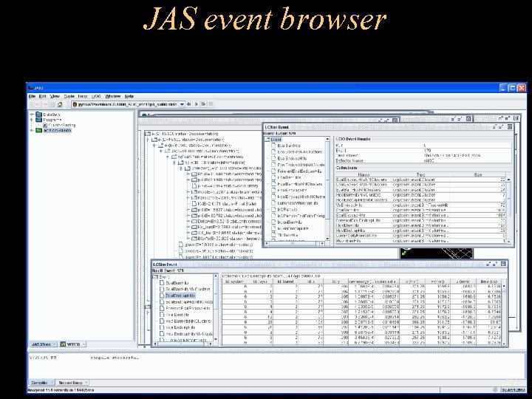The image size is (532, 399).
Task: Click the time (ns) column header in hits table
Action: click(488, 282)
